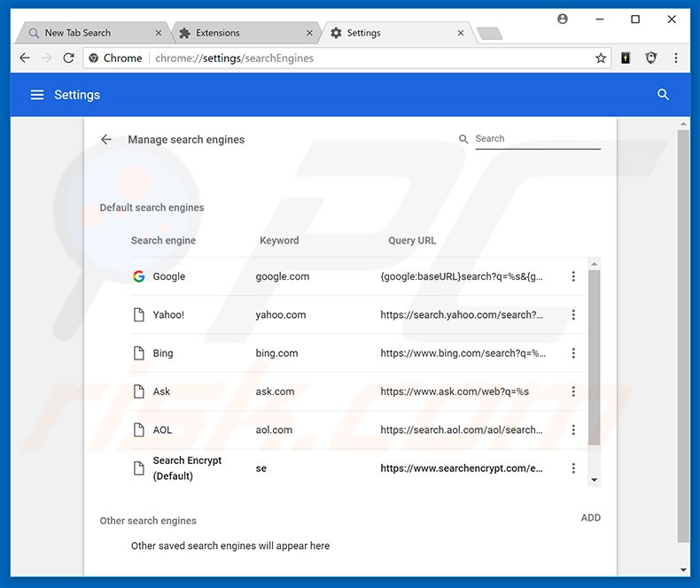Open more actions for Yahoo!
Viewport: 700px width, 588px height.
pyautogui.click(x=573, y=315)
